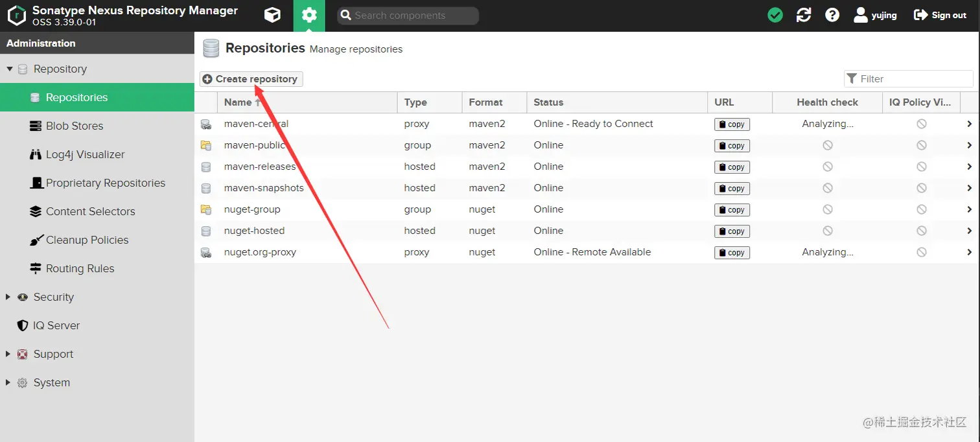Open maven-public row chevron

point(970,145)
